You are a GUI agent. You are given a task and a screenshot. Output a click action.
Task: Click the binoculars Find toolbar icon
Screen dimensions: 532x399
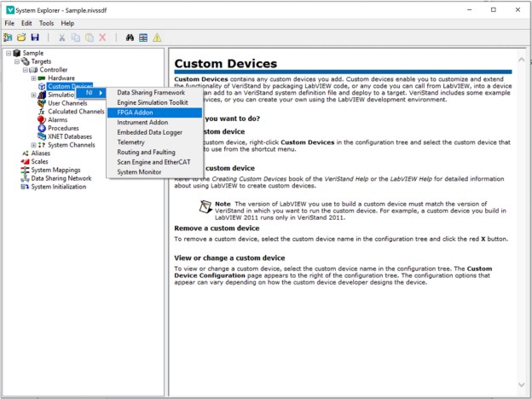(x=130, y=38)
